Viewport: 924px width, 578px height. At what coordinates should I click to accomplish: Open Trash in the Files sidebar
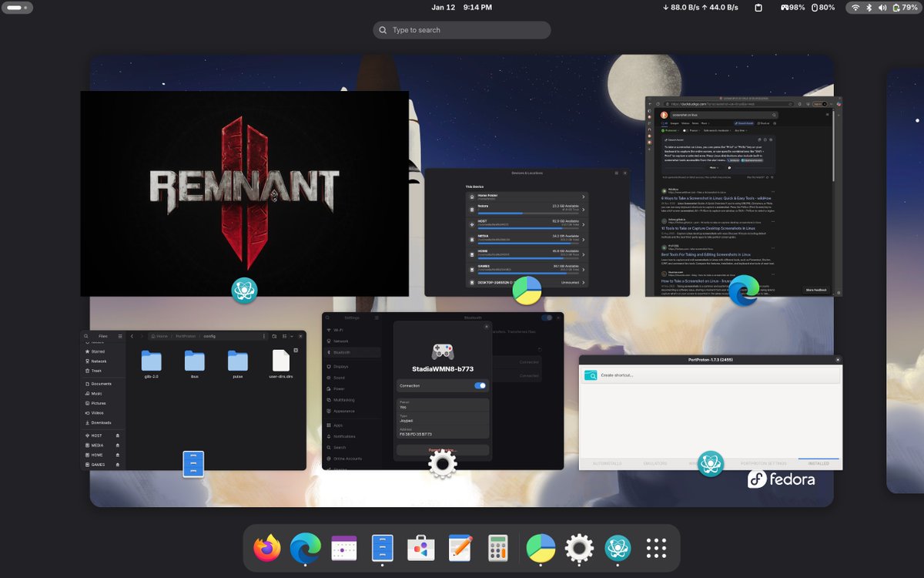click(101, 371)
